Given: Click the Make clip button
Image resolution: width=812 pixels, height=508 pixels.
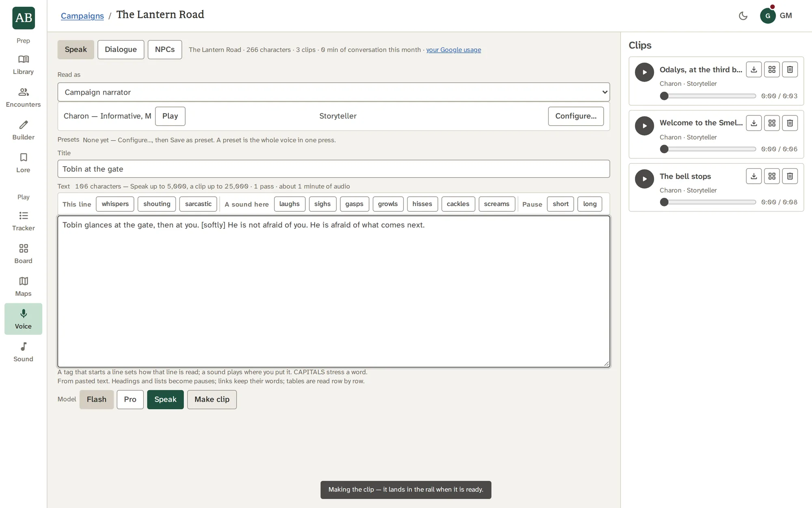Looking at the screenshot, I should click(x=212, y=399).
